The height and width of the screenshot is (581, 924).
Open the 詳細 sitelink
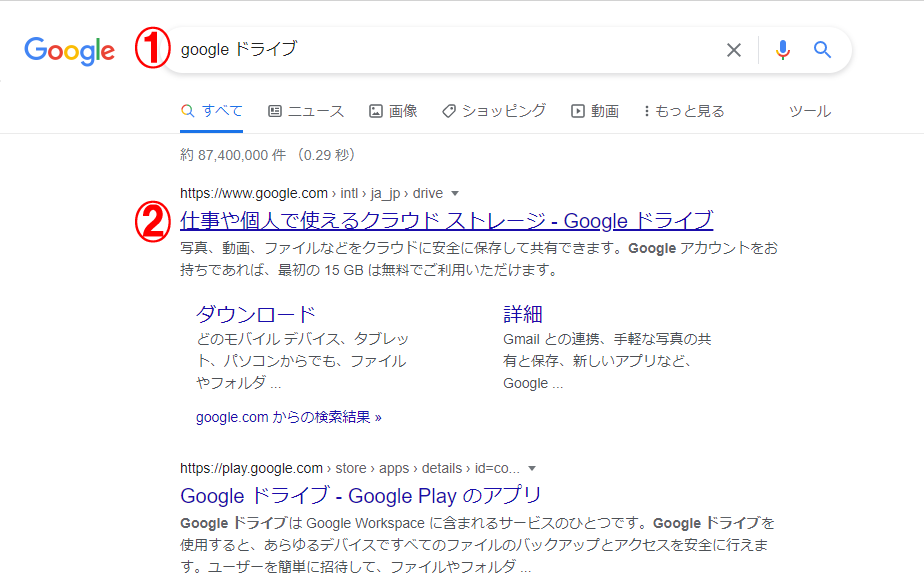523,314
